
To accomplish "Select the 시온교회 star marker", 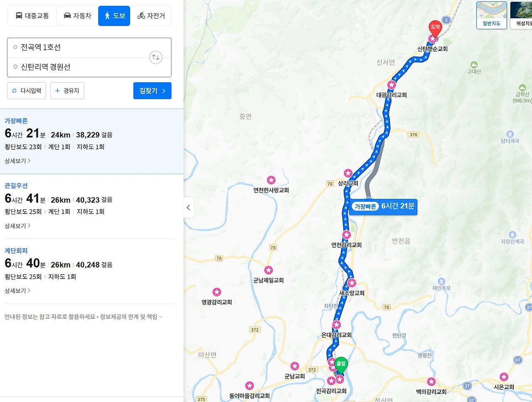I will (x=504, y=377).
